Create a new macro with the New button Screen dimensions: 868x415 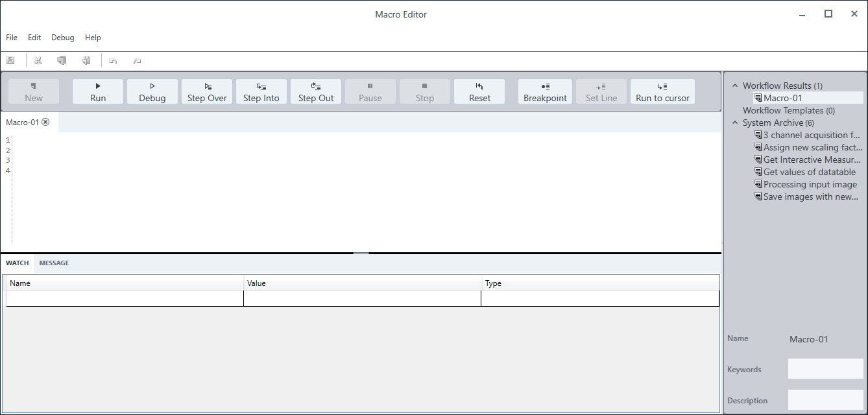pyautogui.click(x=32, y=91)
